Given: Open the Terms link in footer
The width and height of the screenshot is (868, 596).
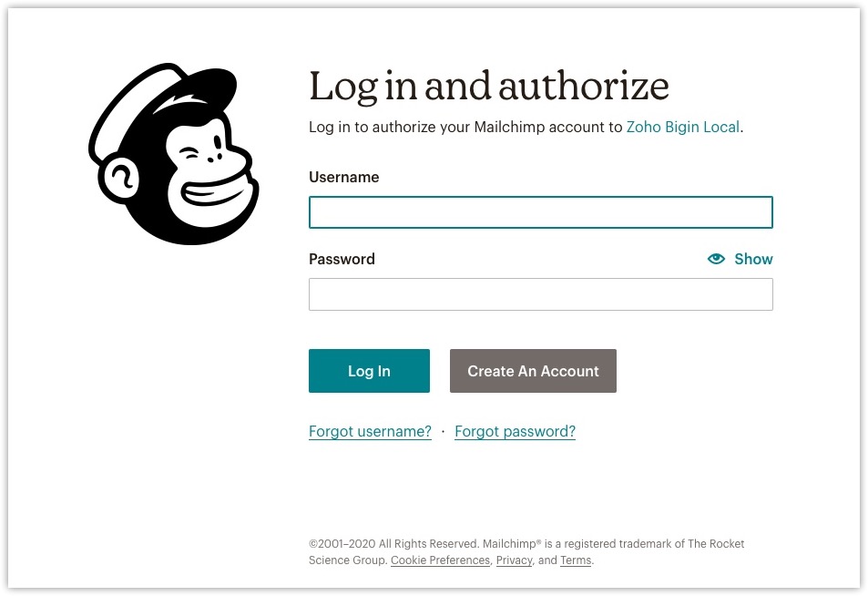Looking at the screenshot, I should [x=576, y=560].
